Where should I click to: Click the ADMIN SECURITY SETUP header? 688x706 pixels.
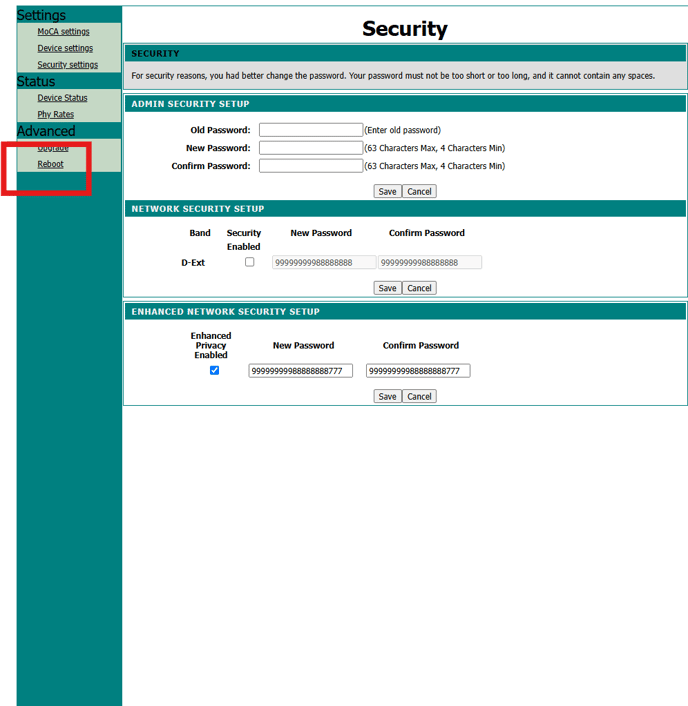point(190,104)
